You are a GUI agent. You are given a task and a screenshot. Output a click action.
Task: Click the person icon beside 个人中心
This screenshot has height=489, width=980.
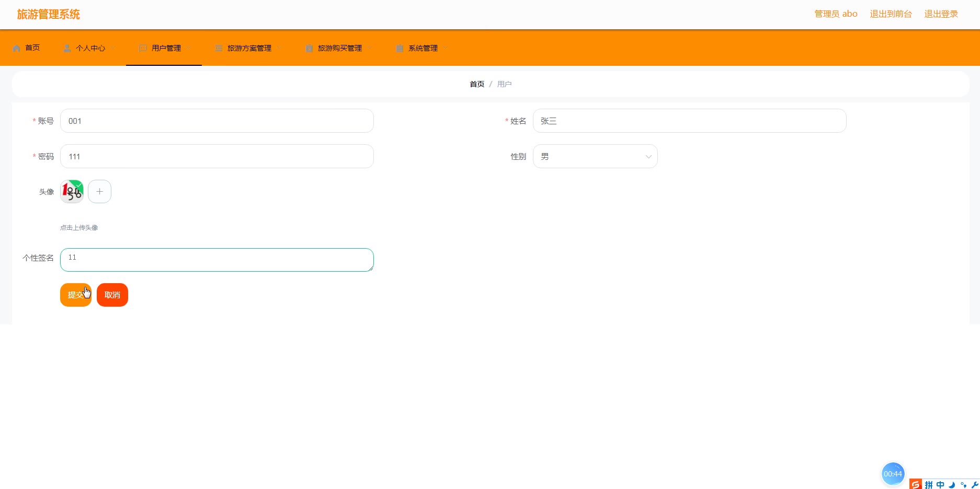pos(67,48)
